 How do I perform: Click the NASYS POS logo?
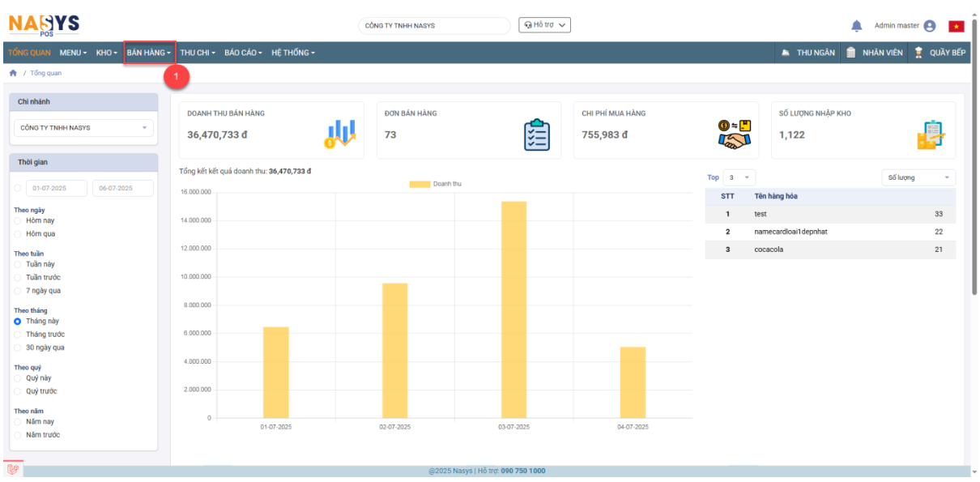[44, 25]
